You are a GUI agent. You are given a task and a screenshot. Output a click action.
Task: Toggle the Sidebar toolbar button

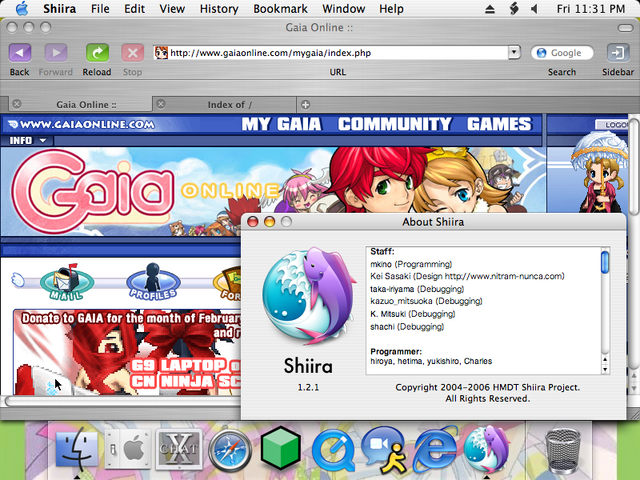618,53
